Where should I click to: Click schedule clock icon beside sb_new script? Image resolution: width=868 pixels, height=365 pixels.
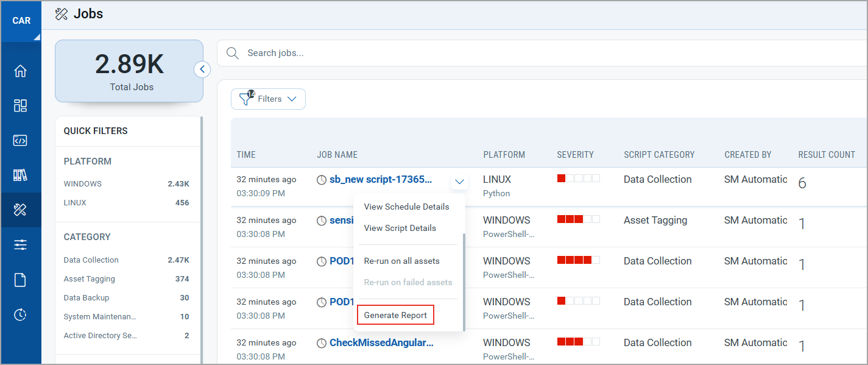click(x=322, y=180)
